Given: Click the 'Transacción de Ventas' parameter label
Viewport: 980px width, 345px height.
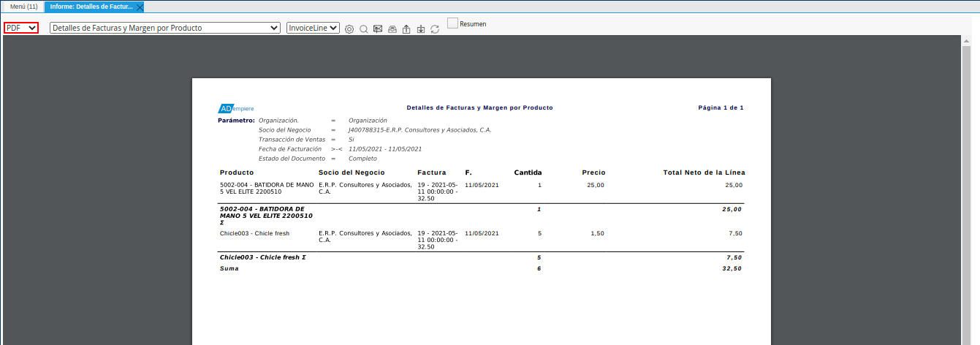Looking at the screenshot, I should [x=292, y=139].
